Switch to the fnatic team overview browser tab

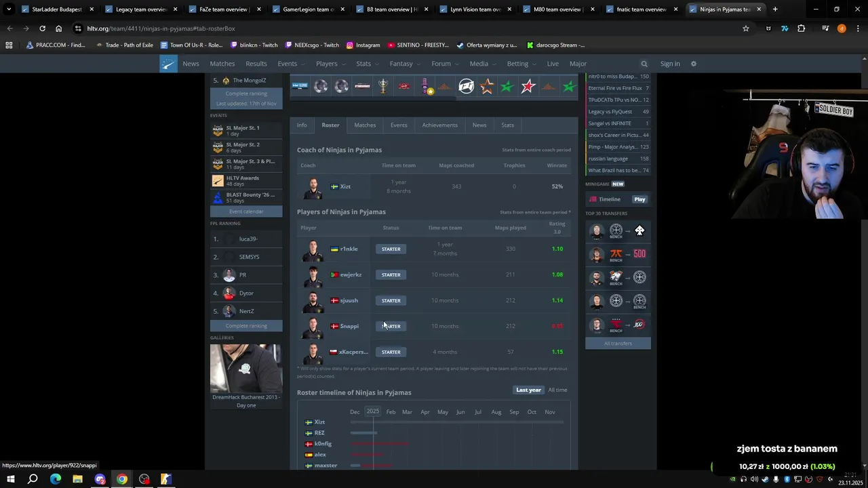coord(641,9)
